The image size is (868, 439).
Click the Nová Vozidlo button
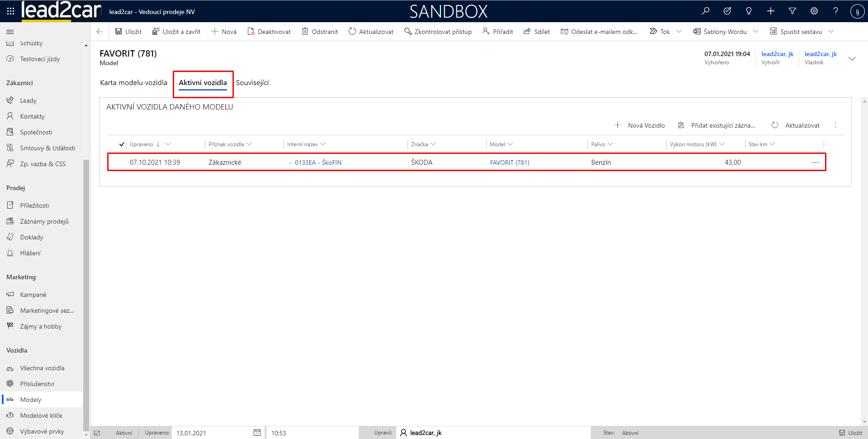tap(640, 125)
